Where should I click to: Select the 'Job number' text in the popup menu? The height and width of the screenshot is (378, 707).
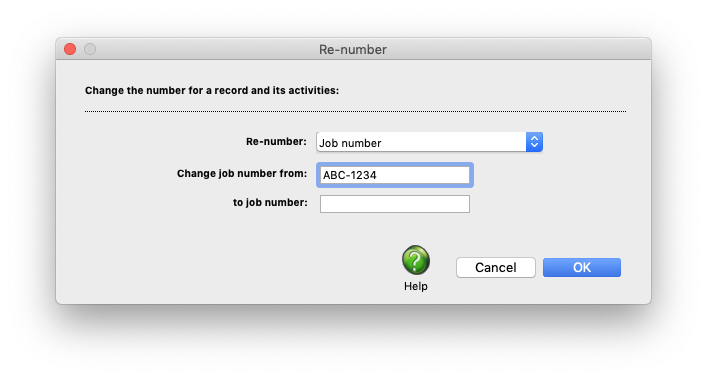(350, 143)
